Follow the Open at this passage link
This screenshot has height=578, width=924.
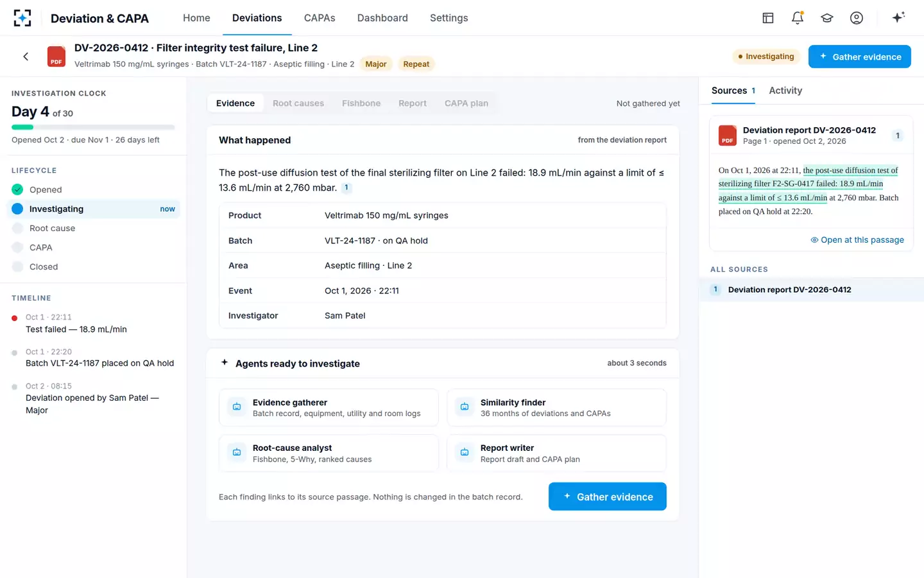[857, 240]
